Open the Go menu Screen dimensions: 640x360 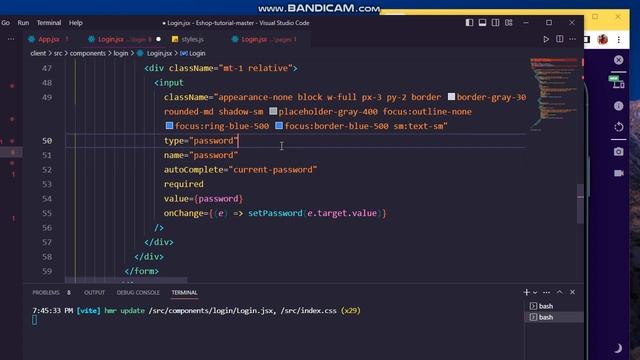(5, 23)
